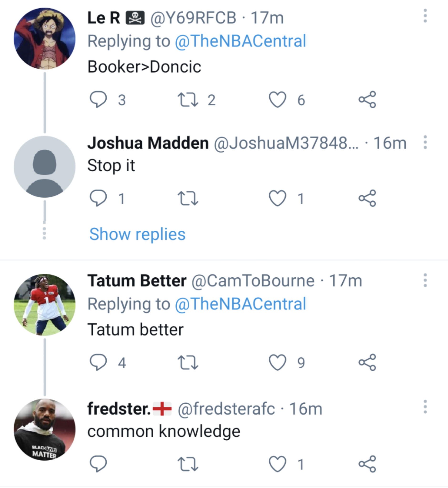
Task: Open fredster's profile avatar
Action: (45, 430)
